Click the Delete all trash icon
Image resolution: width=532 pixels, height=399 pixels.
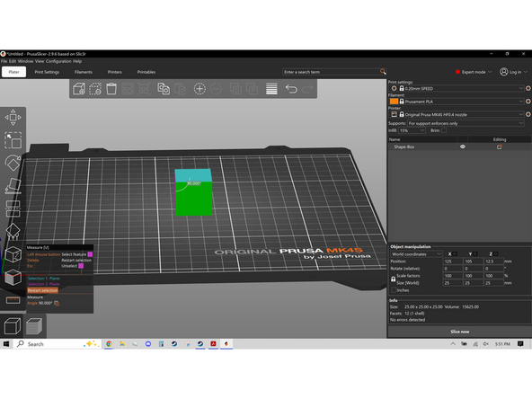pyautogui.click(x=111, y=89)
